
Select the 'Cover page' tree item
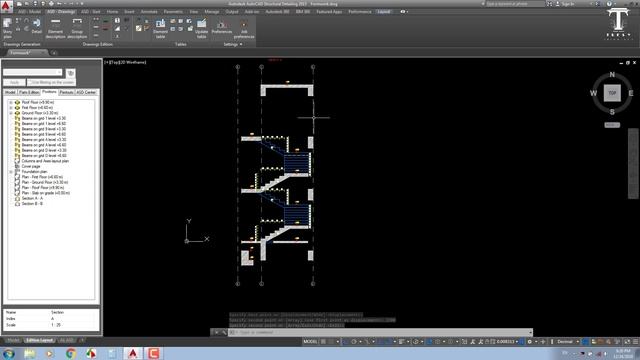31,167
